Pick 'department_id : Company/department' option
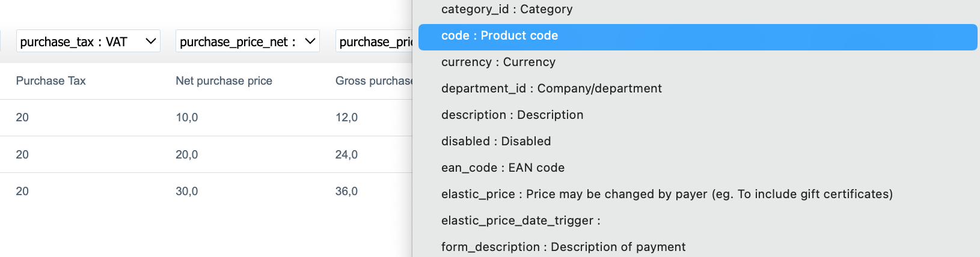Image resolution: width=980 pixels, height=257 pixels. 551,88
